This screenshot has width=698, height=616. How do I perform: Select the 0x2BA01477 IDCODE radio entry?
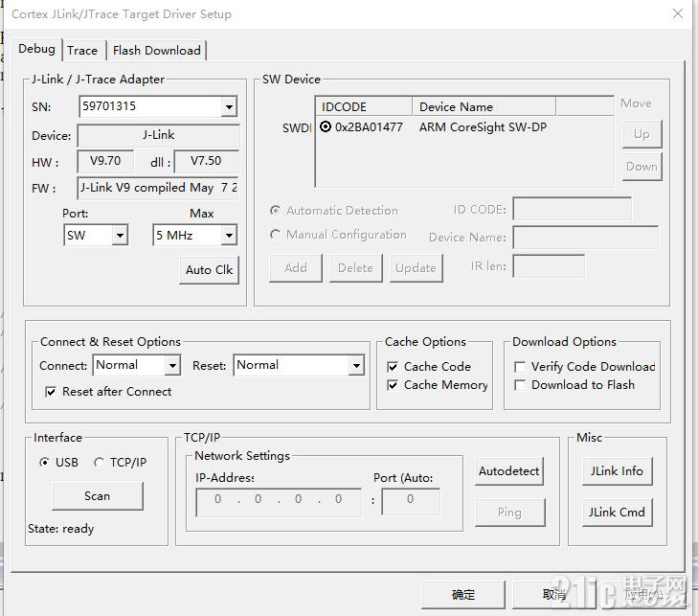click(326, 127)
